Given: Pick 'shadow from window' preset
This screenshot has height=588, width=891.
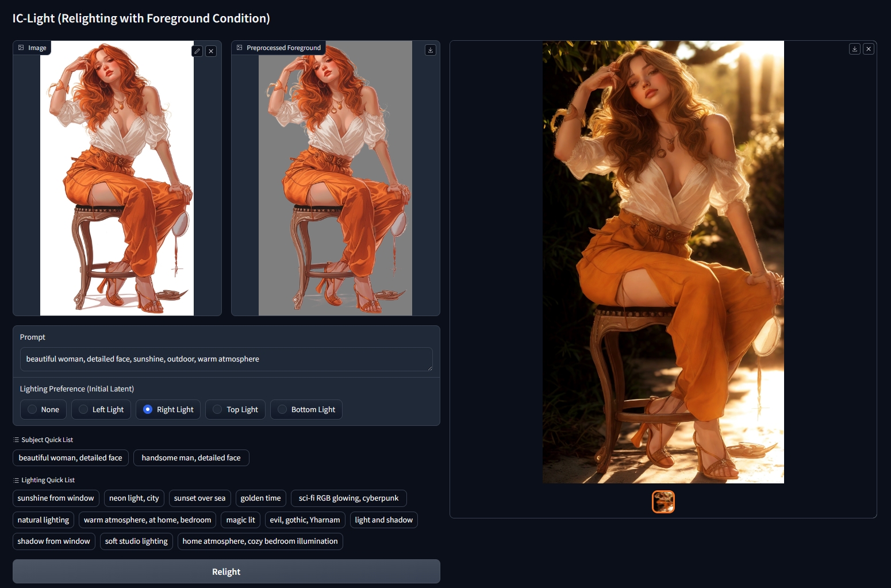Looking at the screenshot, I should coord(53,541).
